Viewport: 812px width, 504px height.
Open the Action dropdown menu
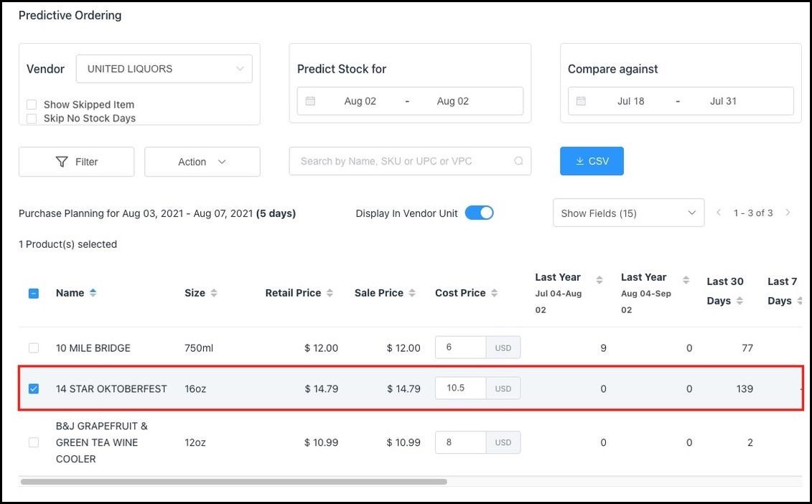[202, 162]
